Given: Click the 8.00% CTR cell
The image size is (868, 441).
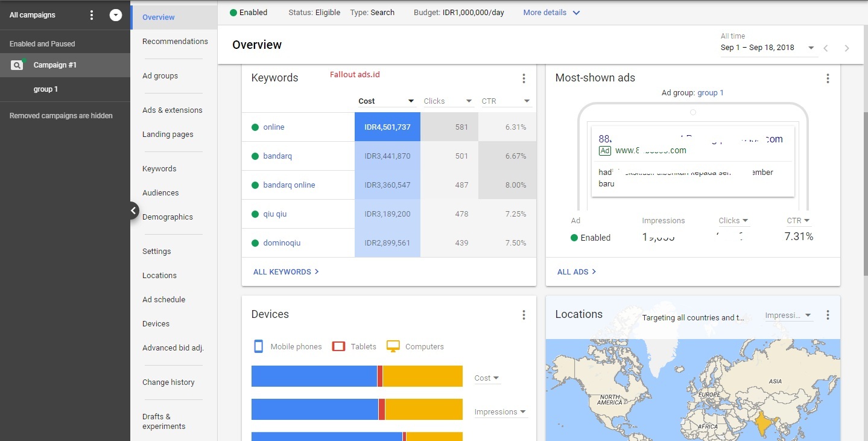Looking at the screenshot, I should (507, 185).
